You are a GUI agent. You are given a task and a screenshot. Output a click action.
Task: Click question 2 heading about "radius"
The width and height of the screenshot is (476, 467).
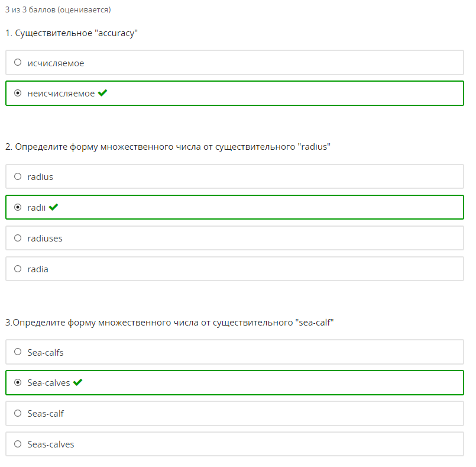[168, 147]
